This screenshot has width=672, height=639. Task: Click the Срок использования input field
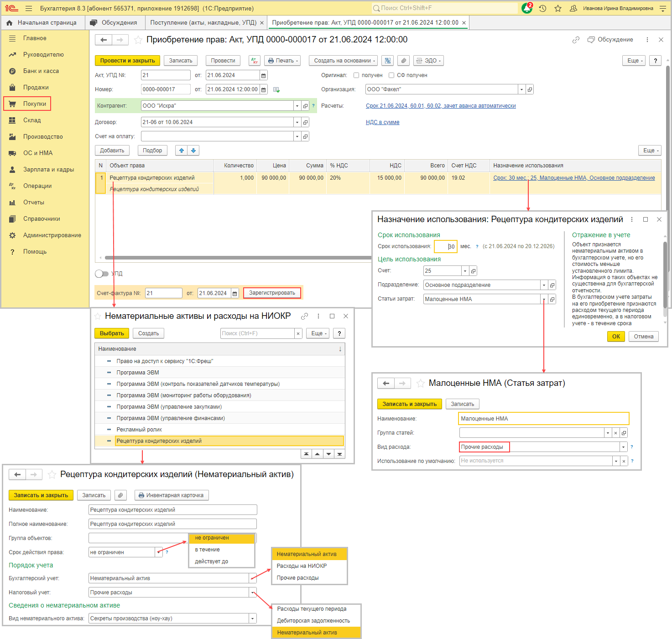click(445, 246)
